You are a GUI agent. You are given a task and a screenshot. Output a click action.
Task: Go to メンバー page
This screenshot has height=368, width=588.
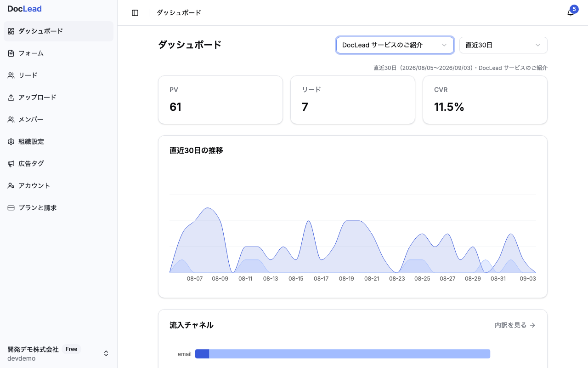point(58,120)
